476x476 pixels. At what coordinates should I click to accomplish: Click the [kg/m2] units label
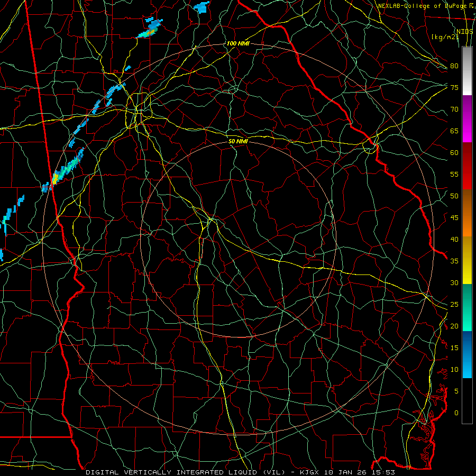[445, 36]
